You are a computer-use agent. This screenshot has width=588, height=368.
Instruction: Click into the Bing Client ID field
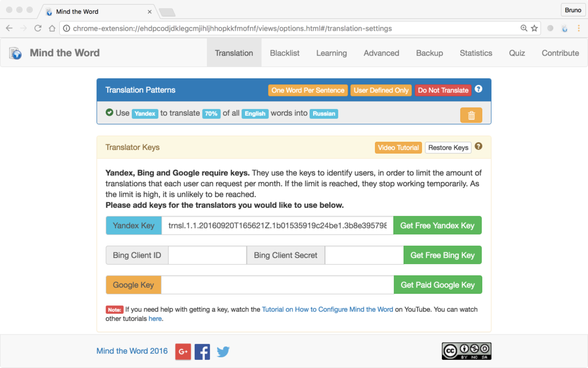(207, 255)
